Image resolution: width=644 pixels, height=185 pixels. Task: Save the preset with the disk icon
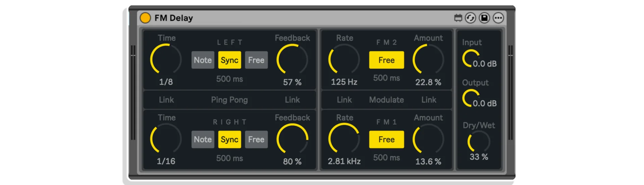484,18
